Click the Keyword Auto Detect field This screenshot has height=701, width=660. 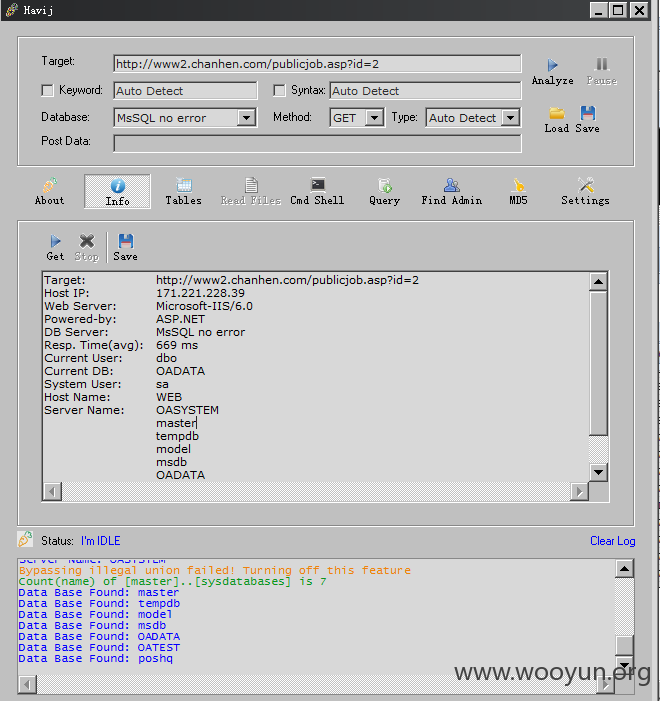pyautogui.click(x=186, y=91)
